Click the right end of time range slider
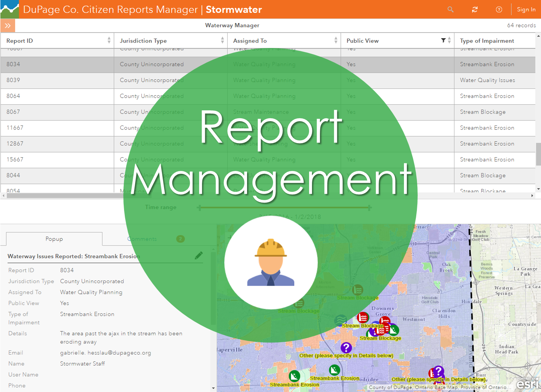 pos(369,208)
